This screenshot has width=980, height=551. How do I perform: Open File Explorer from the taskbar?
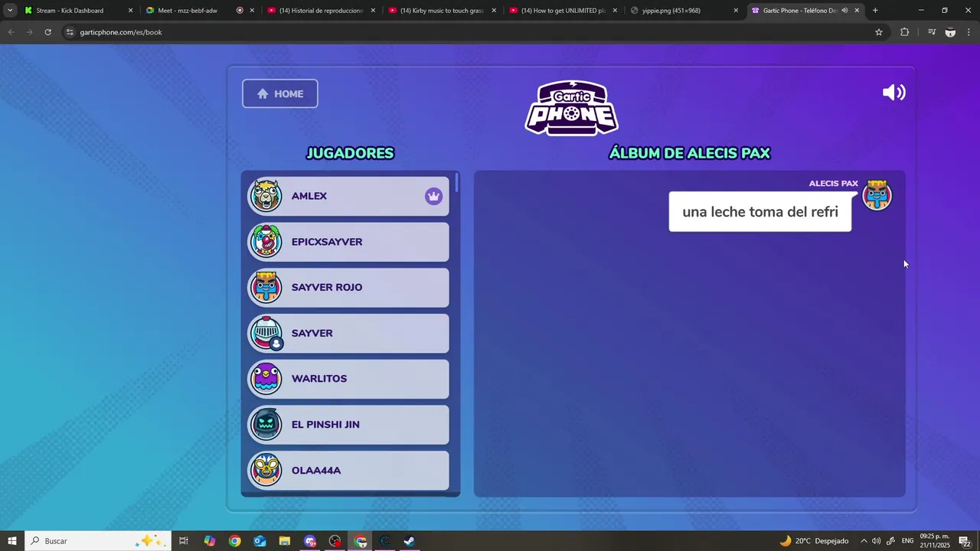coord(284,541)
